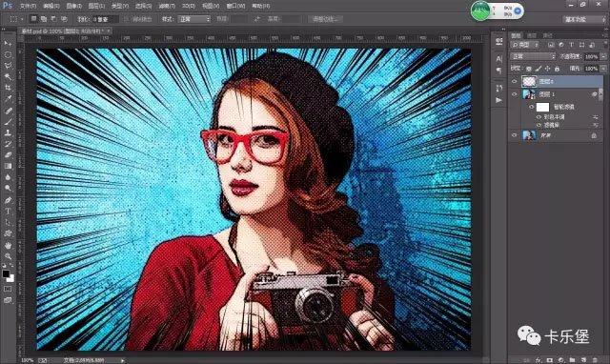Viewport: 610px width, 364px height.
Task: Select the Path Selection tool
Action: pos(8,222)
